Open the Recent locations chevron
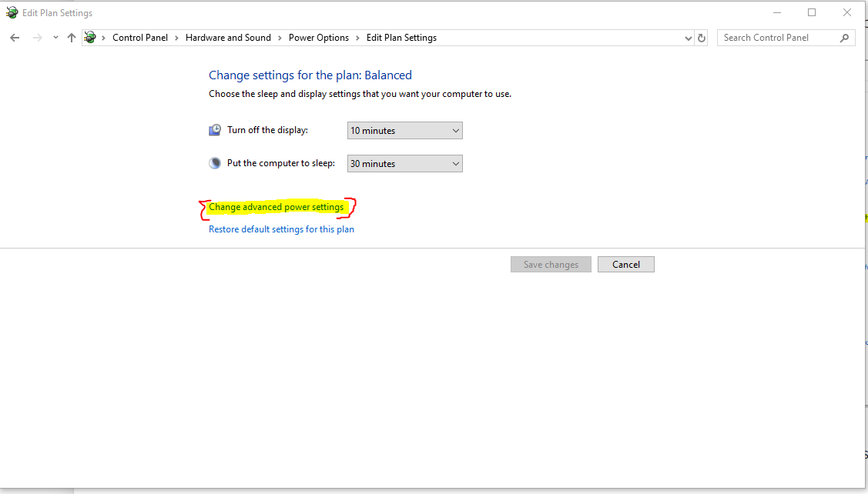 pos(55,38)
